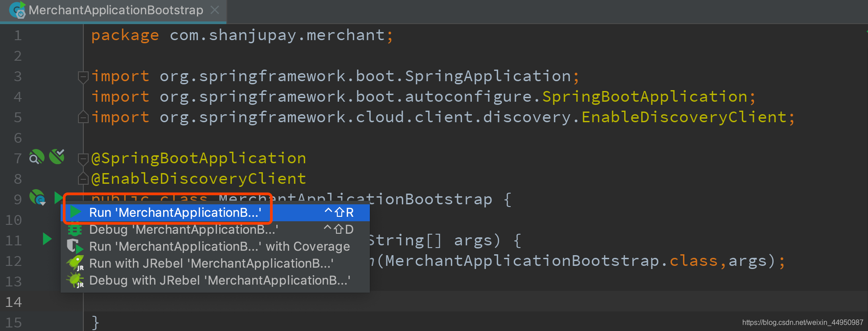Click 'SpringBootApplication' in the line 4 import
The image size is (868, 331).
click(645, 97)
